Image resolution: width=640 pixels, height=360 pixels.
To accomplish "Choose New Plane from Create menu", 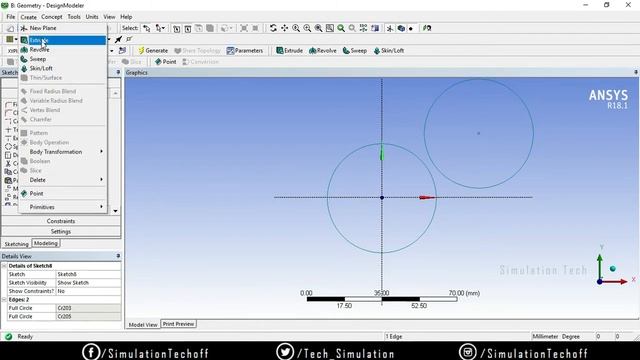I will point(62,28).
